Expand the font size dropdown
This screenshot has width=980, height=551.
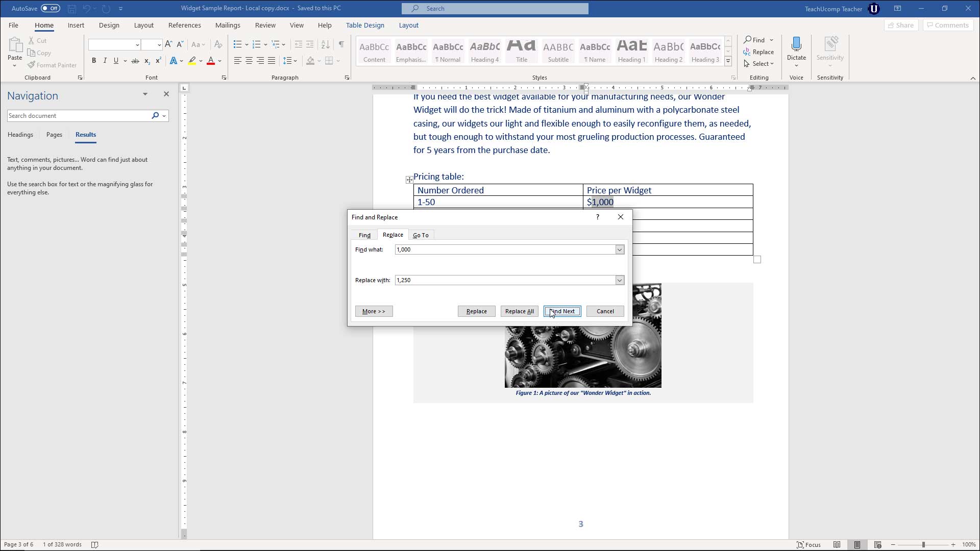(x=159, y=45)
